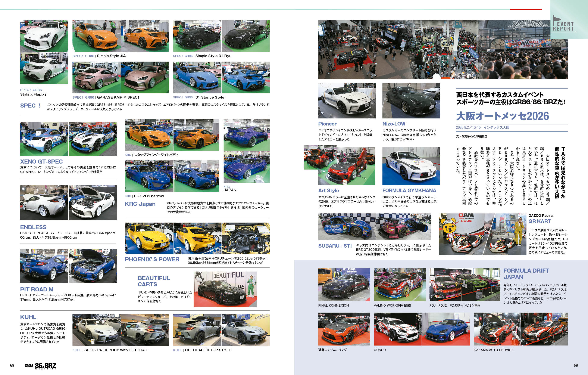This screenshot has width=588, height=375.
Task: Click the KAZAMA AUTO SERVICE caption
Action: click(494, 350)
